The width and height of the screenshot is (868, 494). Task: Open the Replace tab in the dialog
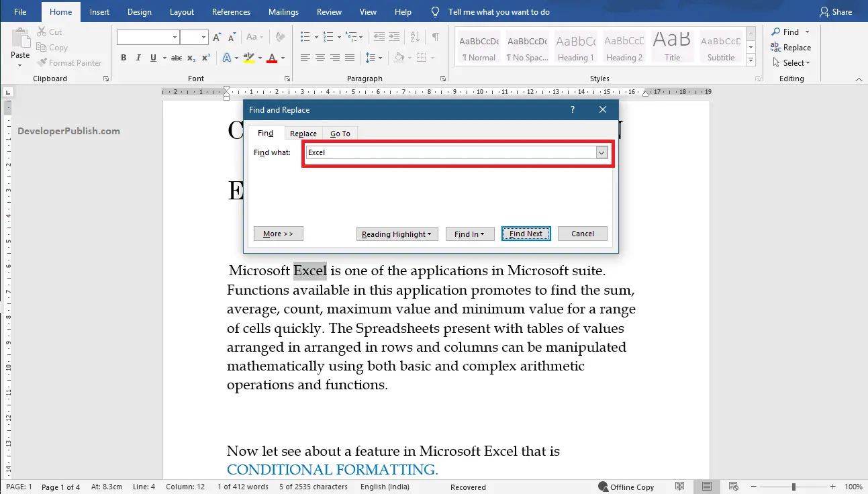[x=303, y=134]
